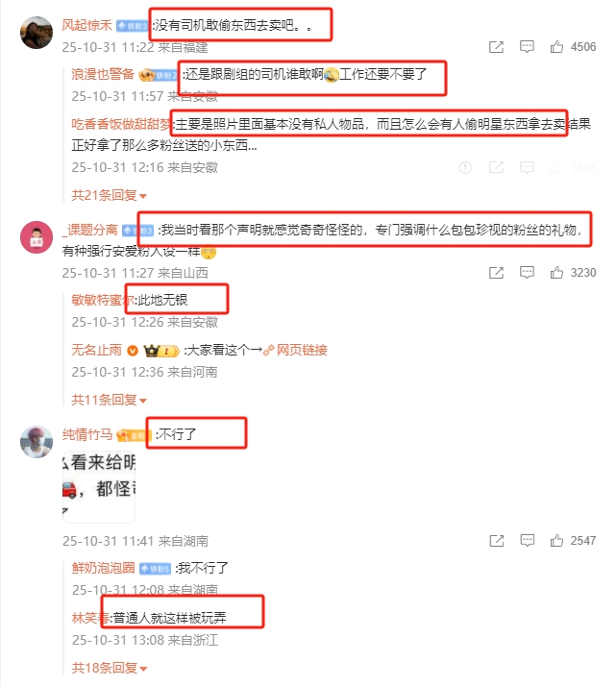Like the comment with 3230 likes

556,273
